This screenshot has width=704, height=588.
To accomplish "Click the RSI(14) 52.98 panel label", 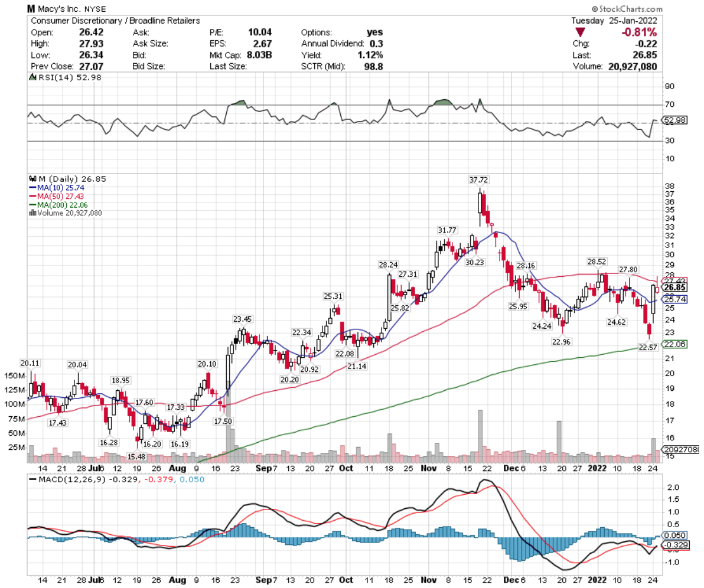I will pyautogui.click(x=70, y=77).
